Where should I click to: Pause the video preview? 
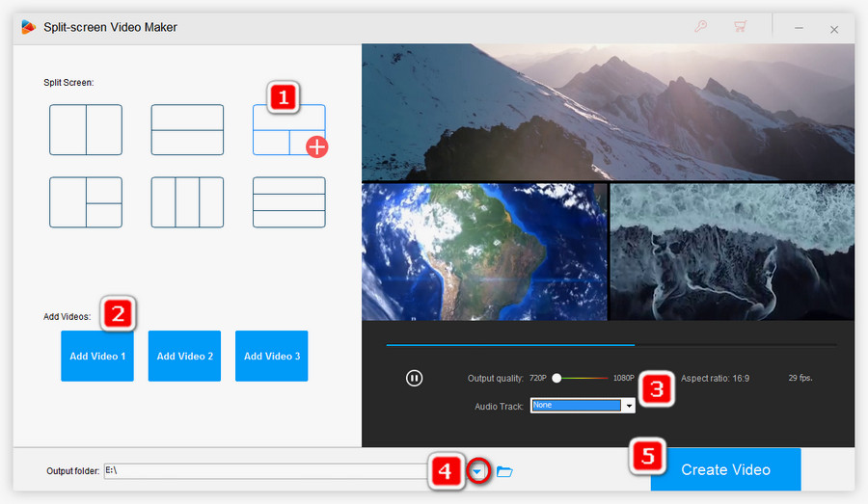[414, 378]
